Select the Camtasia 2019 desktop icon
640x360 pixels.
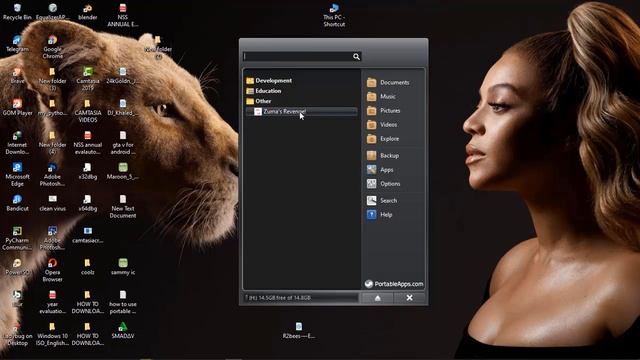point(88,79)
